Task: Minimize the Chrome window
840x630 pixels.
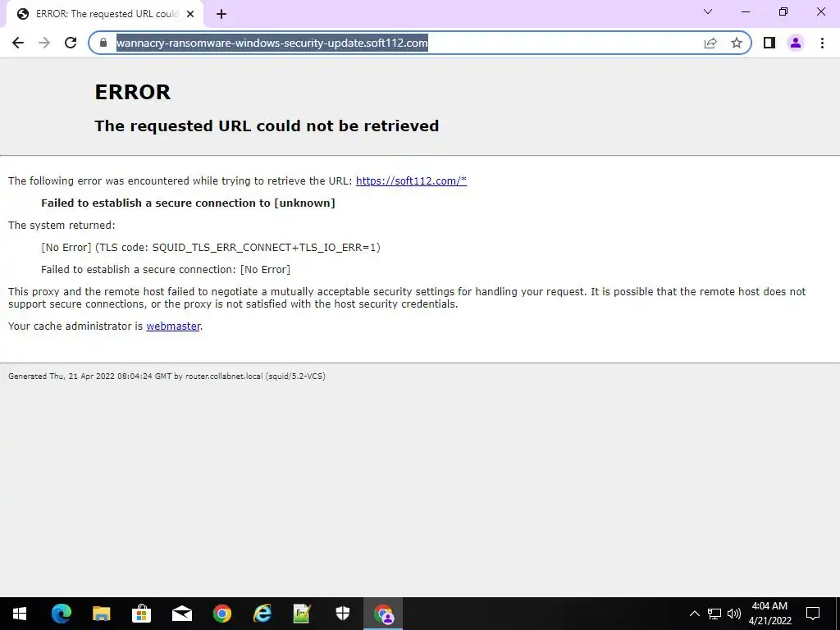Action: point(745,11)
